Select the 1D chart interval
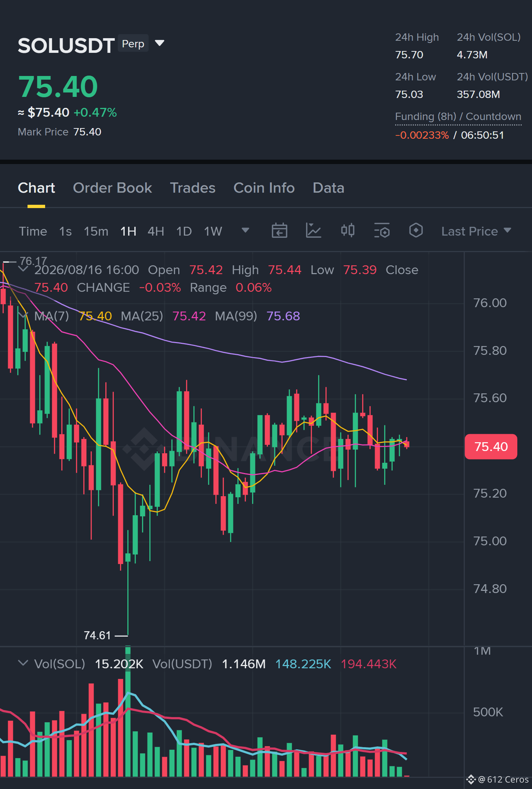Screen dimensions: 532x789 tap(184, 231)
